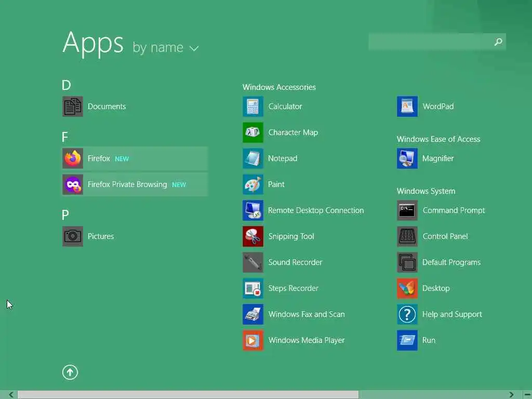Click the 'Remote Desktop Connection' label
This screenshot has height=399, width=532.
(316, 210)
